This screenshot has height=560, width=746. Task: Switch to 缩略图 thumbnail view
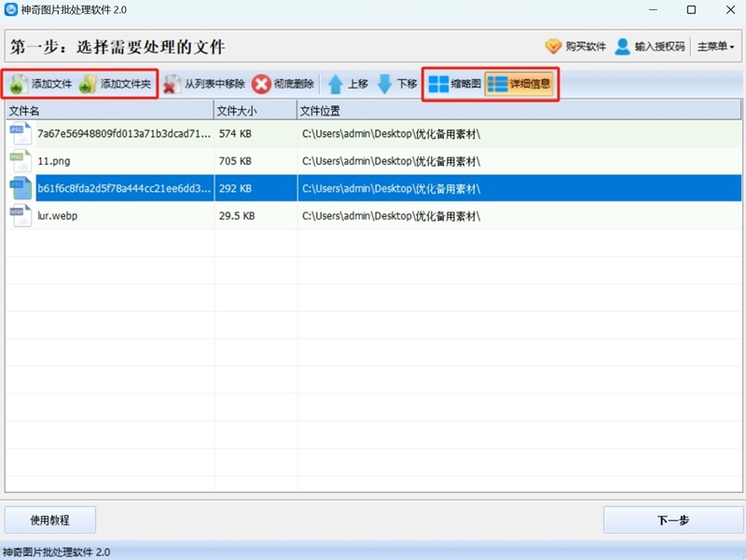pyautogui.click(x=454, y=84)
